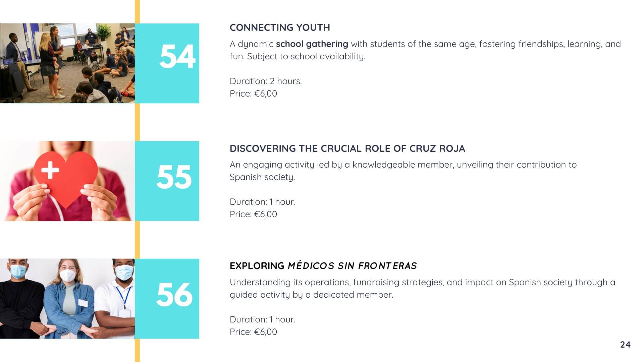Click the white cross on the red heart
The width and height of the screenshot is (644, 362).
pos(50,170)
